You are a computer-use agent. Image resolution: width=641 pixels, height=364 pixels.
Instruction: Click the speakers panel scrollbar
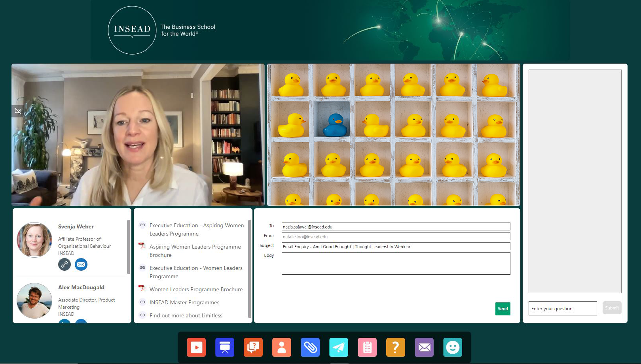(x=129, y=247)
